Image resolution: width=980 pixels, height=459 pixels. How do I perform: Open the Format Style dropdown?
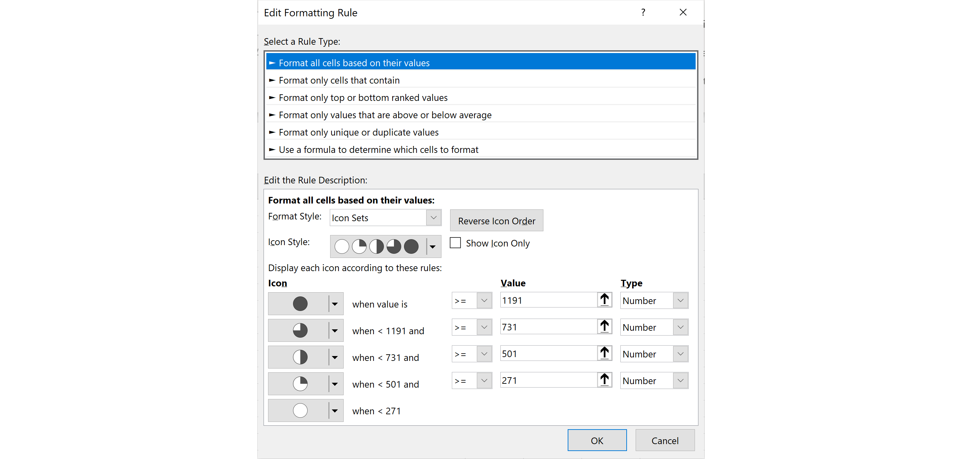coord(385,218)
